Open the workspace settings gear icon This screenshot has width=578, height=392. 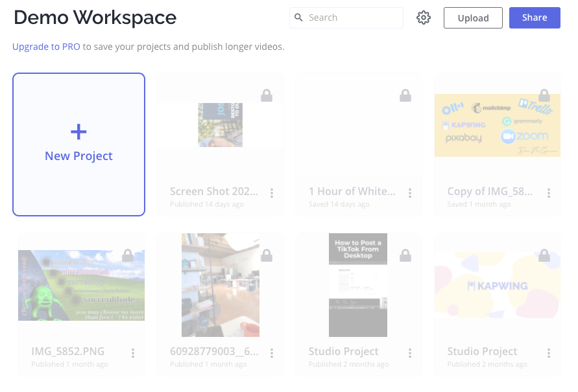[424, 18]
